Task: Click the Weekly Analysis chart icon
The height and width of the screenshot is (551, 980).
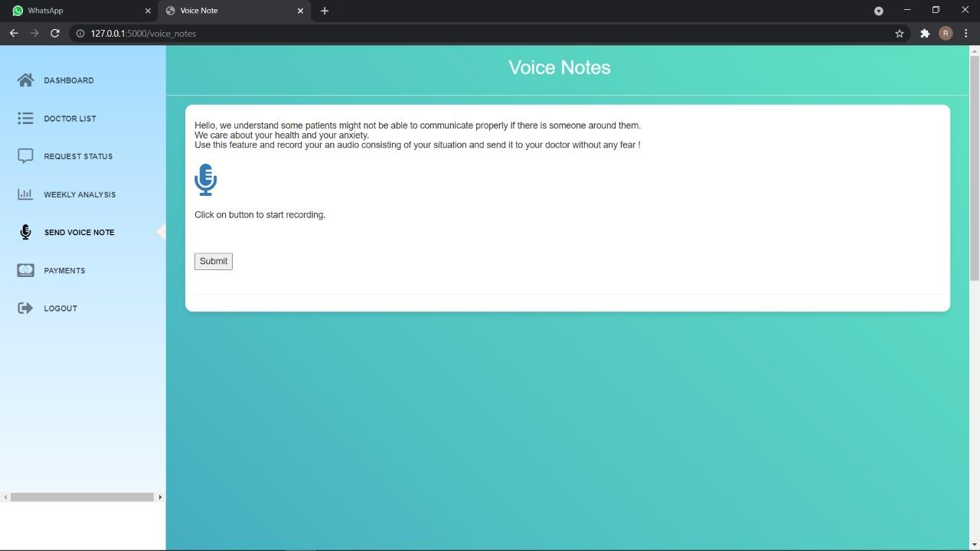Action: [25, 194]
